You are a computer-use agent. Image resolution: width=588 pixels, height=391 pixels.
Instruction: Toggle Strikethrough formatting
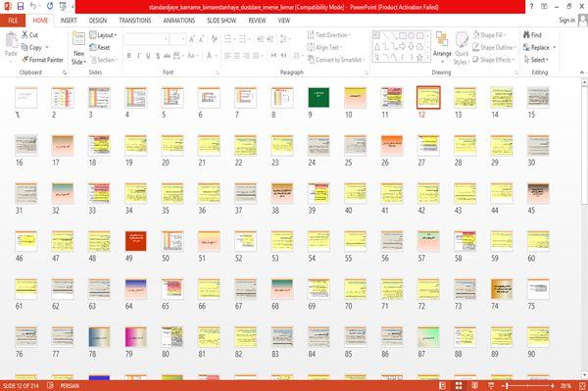pos(167,56)
